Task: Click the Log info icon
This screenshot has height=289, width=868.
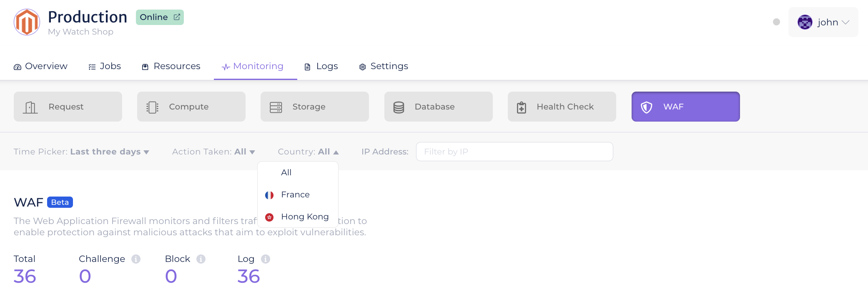Action: (266, 259)
